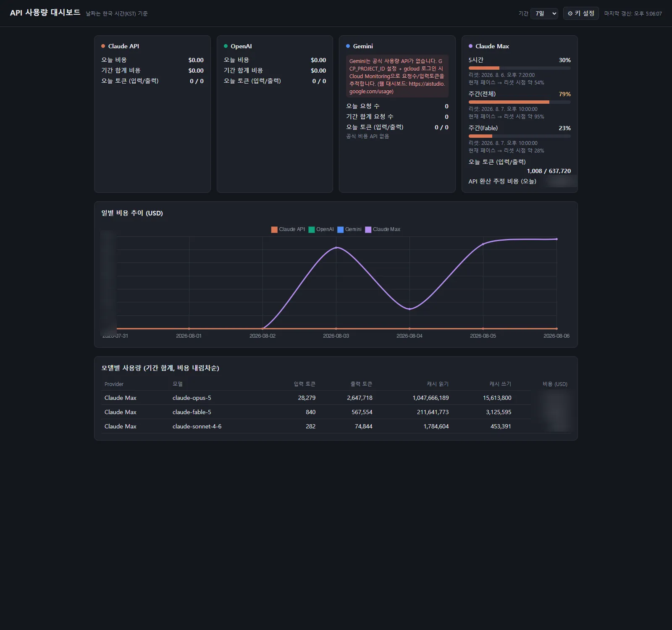
Task: Click the 1,008 / 637,720 token count
Action: (x=549, y=171)
